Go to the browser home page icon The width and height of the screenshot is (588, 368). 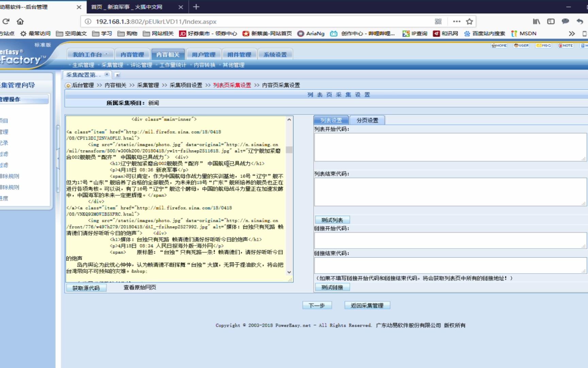click(x=20, y=21)
